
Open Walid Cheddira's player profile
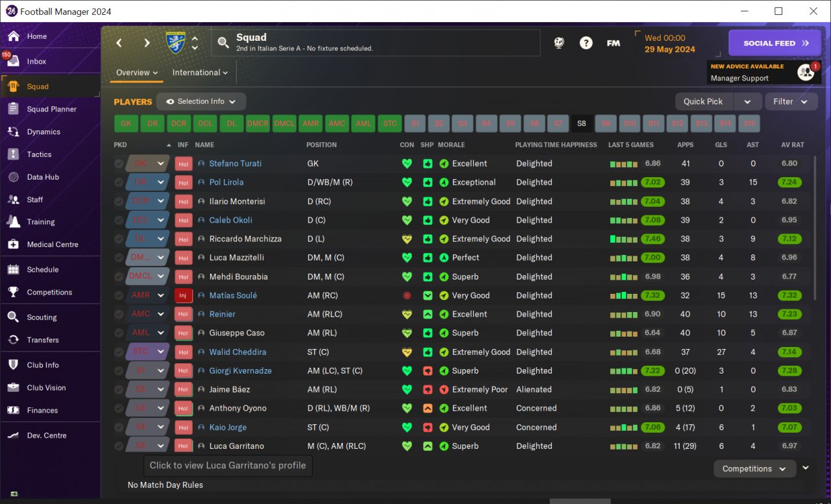[x=238, y=352]
